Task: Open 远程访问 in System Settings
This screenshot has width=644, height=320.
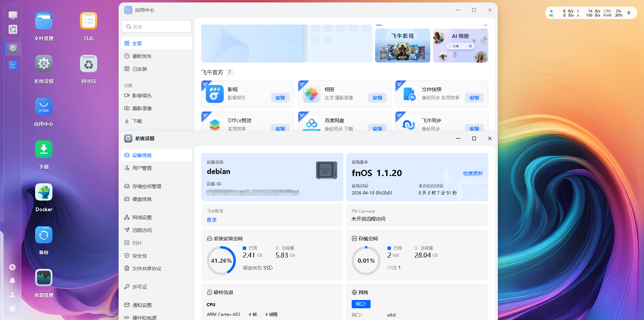Action: tap(157, 230)
